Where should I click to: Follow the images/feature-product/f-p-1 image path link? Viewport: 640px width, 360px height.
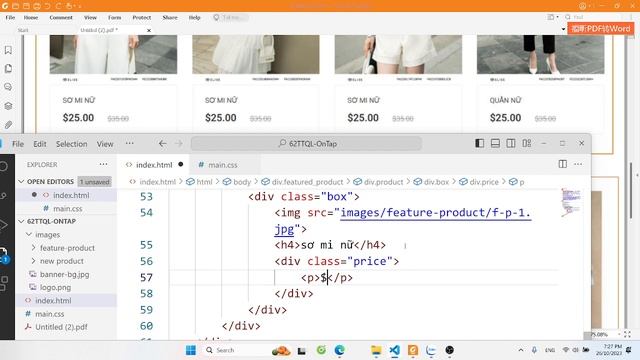tap(436, 213)
